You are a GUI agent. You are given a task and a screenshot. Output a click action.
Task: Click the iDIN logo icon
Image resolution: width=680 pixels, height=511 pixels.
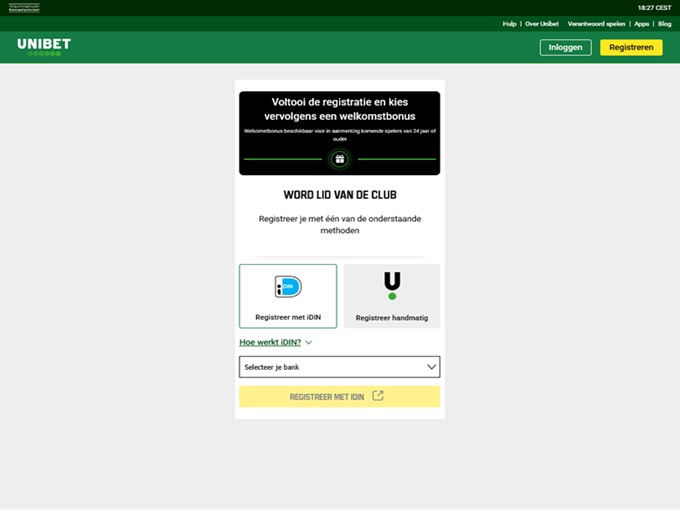288,287
